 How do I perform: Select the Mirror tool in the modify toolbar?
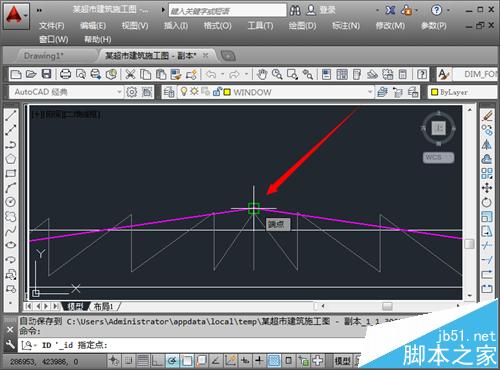(x=487, y=144)
